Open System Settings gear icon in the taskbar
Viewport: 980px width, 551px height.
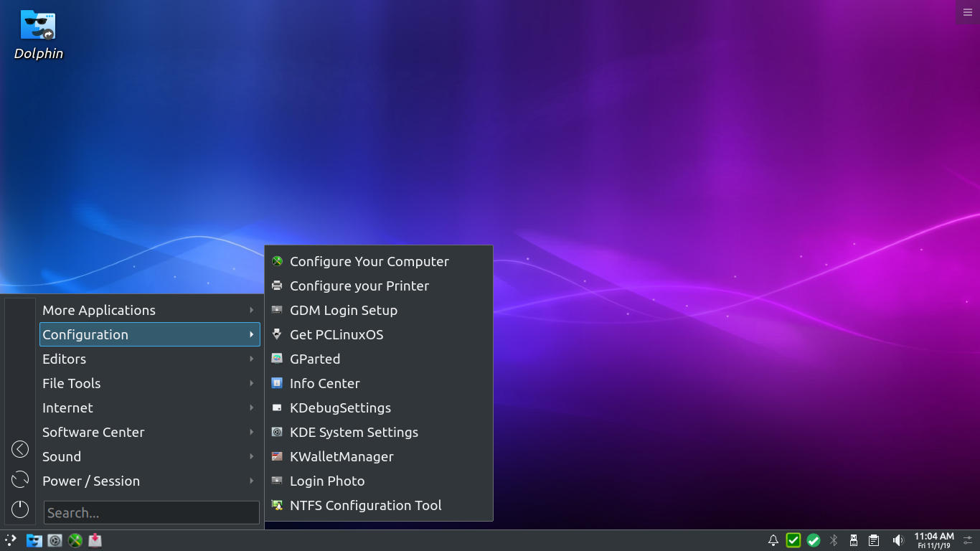(55, 540)
